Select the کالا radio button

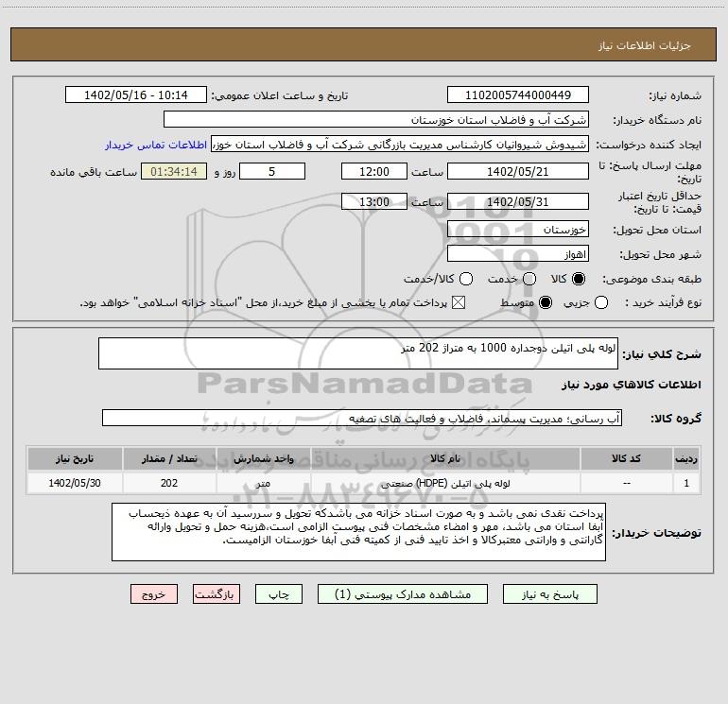(x=579, y=279)
